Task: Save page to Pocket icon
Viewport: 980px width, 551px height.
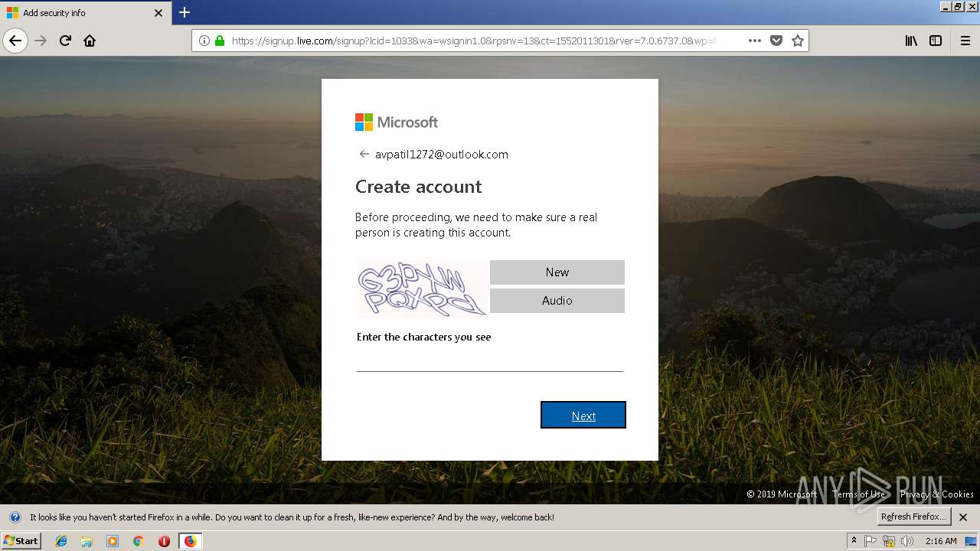Action: (776, 41)
